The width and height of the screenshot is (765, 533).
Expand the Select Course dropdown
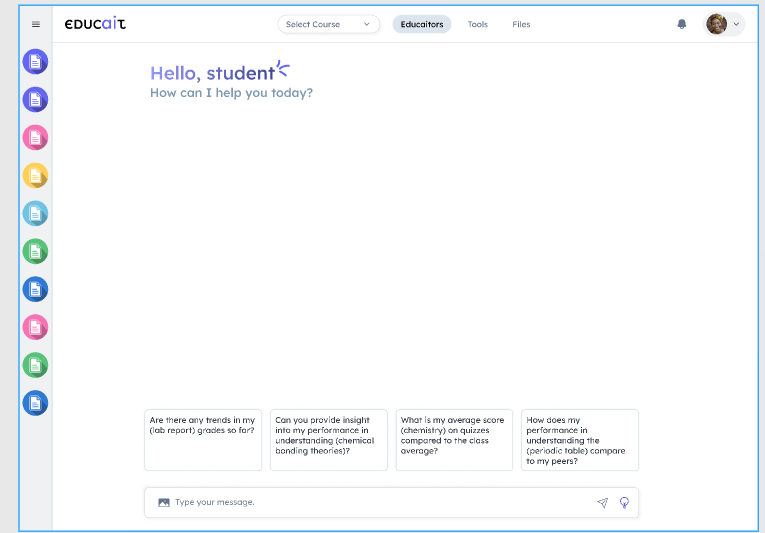pos(328,24)
